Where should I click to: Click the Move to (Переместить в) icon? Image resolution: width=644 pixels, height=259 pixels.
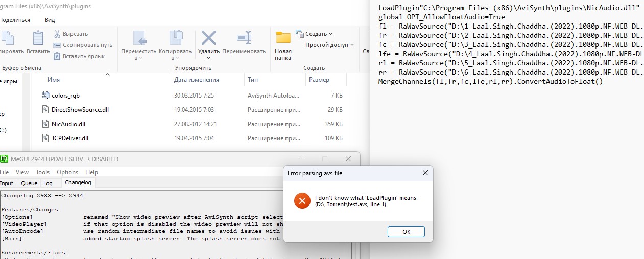139,39
